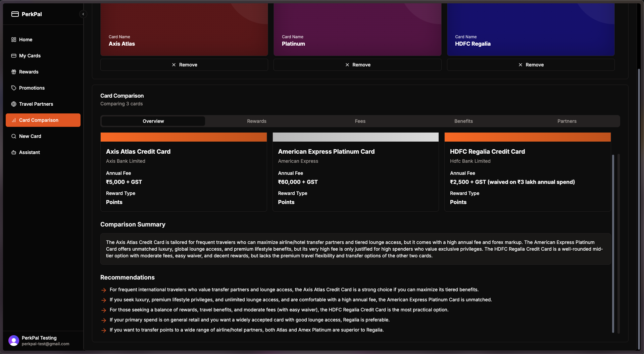Image resolution: width=644 pixels, height=354 pixels.
Task: Remove the Axis Atlas card
Action: pyautogui.click(x=184, y=65)
